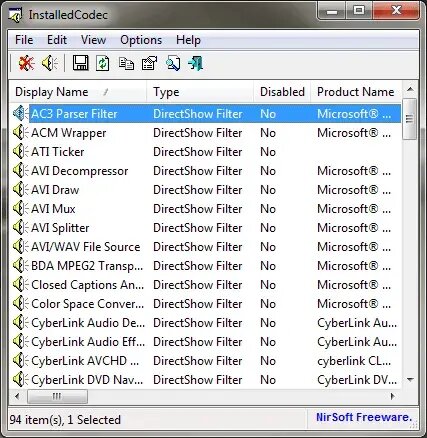The image size is (427, 438).
Task: Click the Save Selected Items floppy icon
Action: coord(80,63)
